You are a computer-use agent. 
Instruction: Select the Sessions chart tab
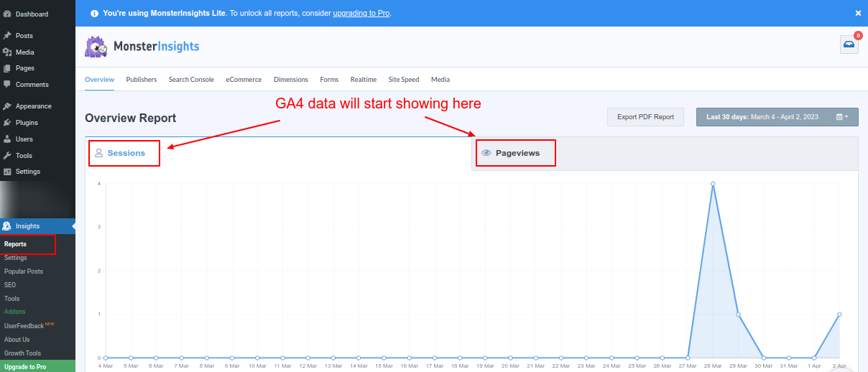pos(279,154)
